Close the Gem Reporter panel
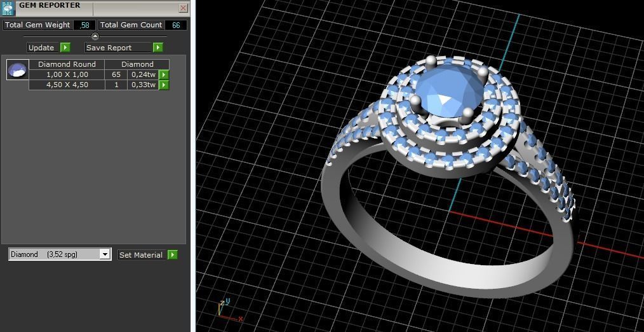 pos(184,8)
